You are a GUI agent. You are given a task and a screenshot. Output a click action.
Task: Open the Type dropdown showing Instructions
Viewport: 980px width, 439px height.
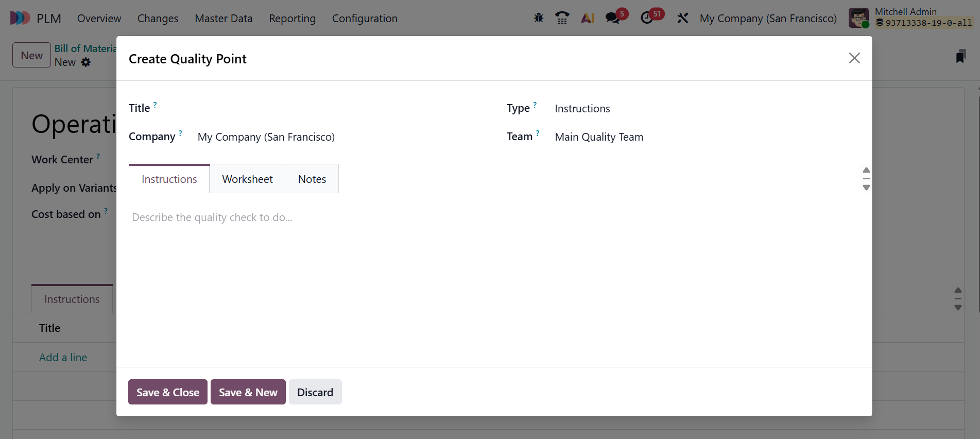click(707, 108)
